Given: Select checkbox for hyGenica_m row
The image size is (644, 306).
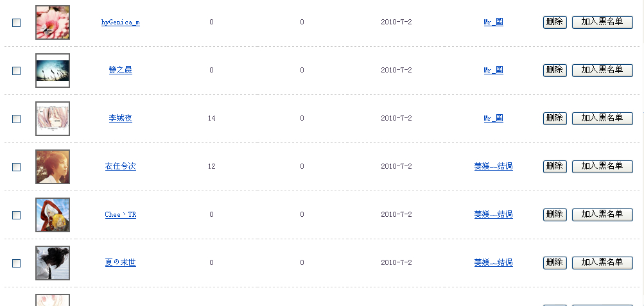Looking at the screenshot, I should pos(17,22).
